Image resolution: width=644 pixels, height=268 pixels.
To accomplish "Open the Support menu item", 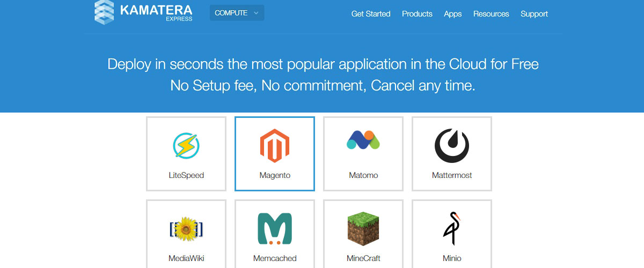I will pos(535,14).
